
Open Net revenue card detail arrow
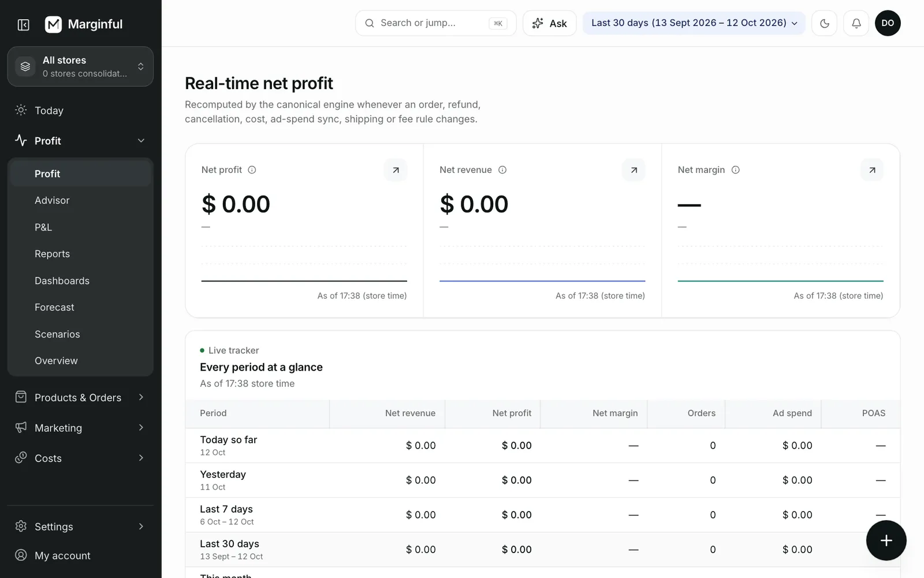pos(634,170)
